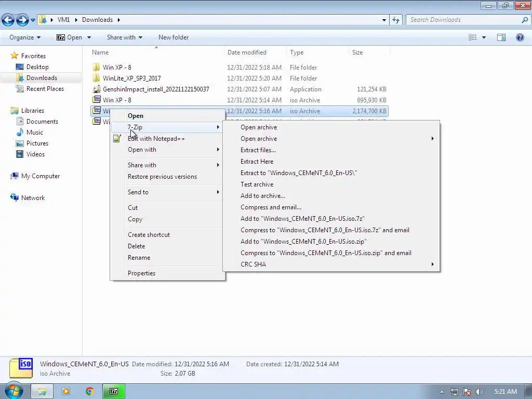
Task: Show hidden tray icons arrow
Action: (442, 392)
